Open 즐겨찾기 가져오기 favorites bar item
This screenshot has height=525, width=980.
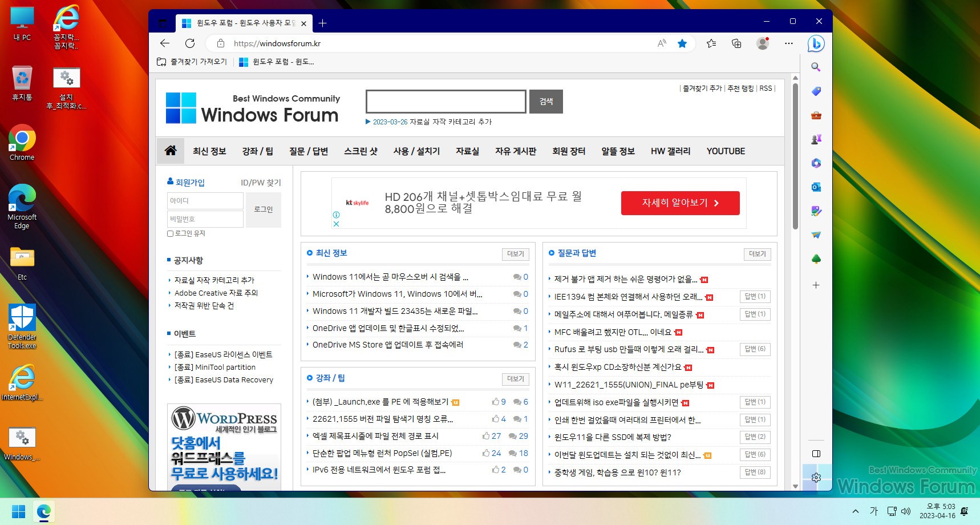(x=192, y=62)
